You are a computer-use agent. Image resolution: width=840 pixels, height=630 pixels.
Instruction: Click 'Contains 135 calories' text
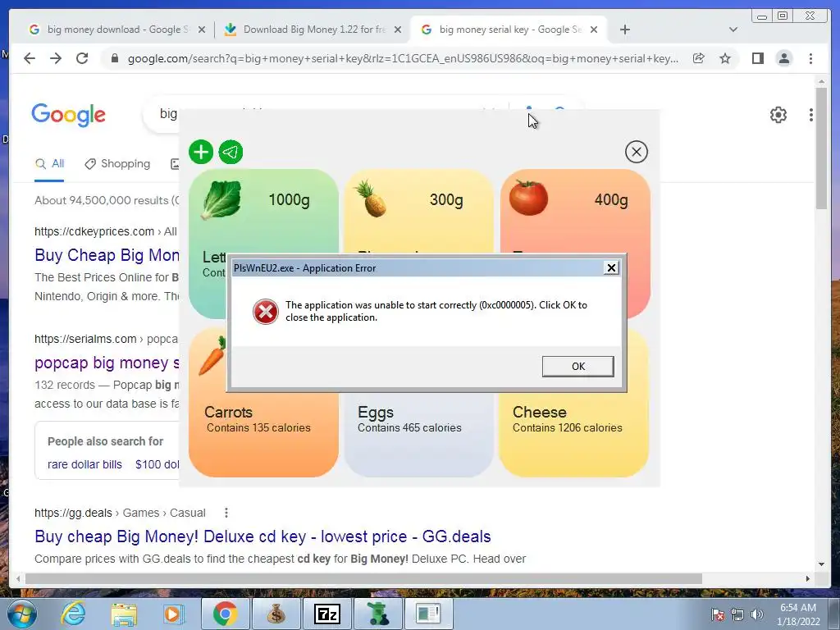coord(258,427)
